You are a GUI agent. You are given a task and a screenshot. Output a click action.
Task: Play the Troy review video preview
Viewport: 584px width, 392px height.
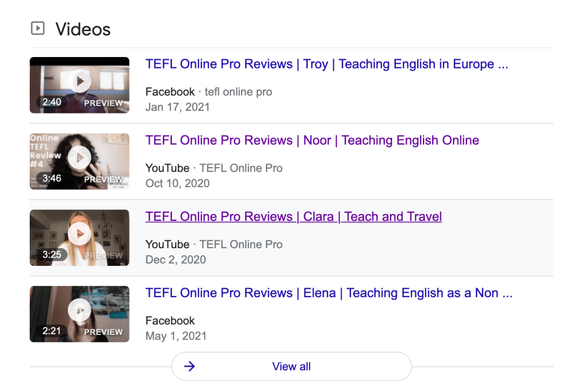[x=79, y=81]
